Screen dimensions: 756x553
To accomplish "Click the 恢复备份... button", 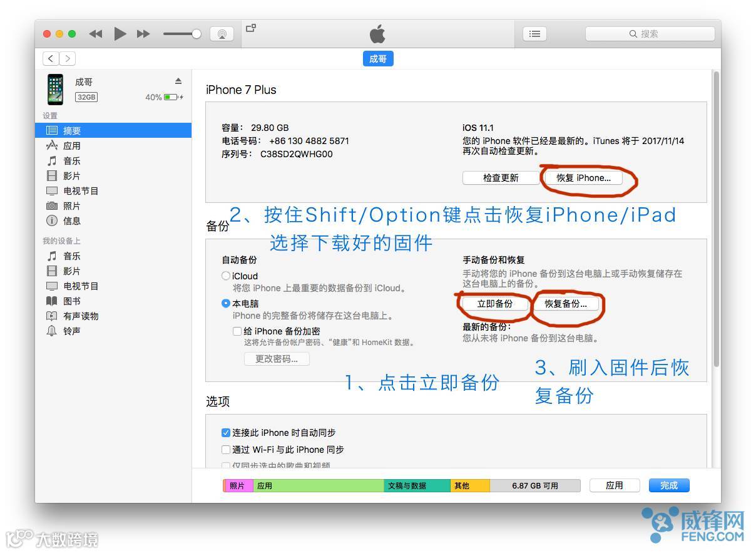I will click(566, 304).
